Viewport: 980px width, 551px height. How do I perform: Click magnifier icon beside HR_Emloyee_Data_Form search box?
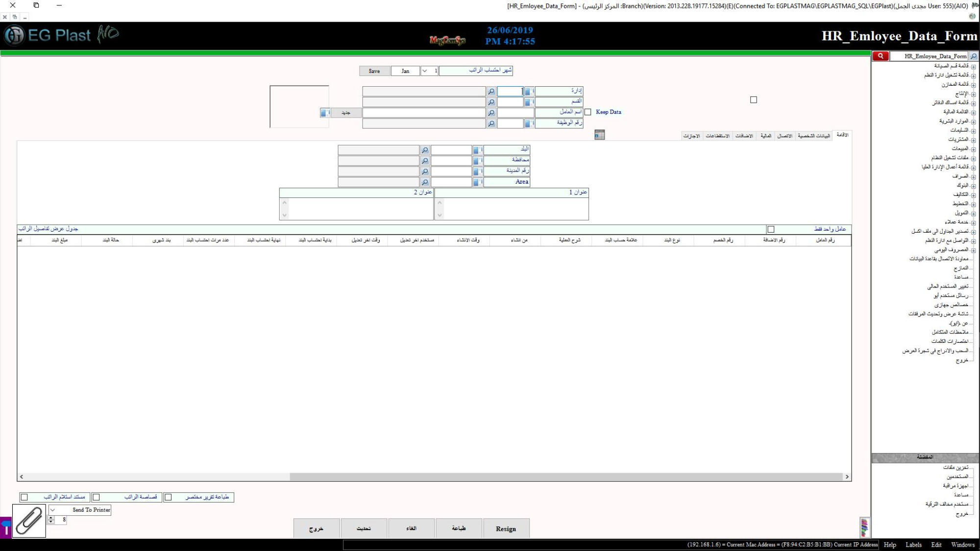(974, 56)
